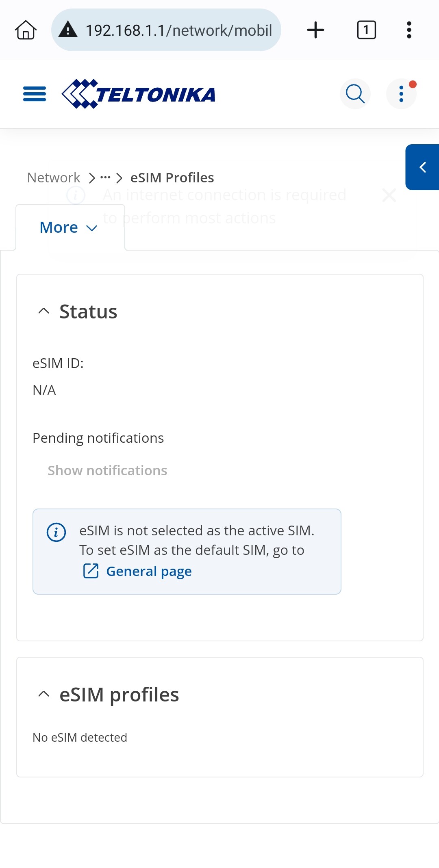Viewport: 439px width, 868px height.
Task: Click Show notifications
Action: point(107,470)
